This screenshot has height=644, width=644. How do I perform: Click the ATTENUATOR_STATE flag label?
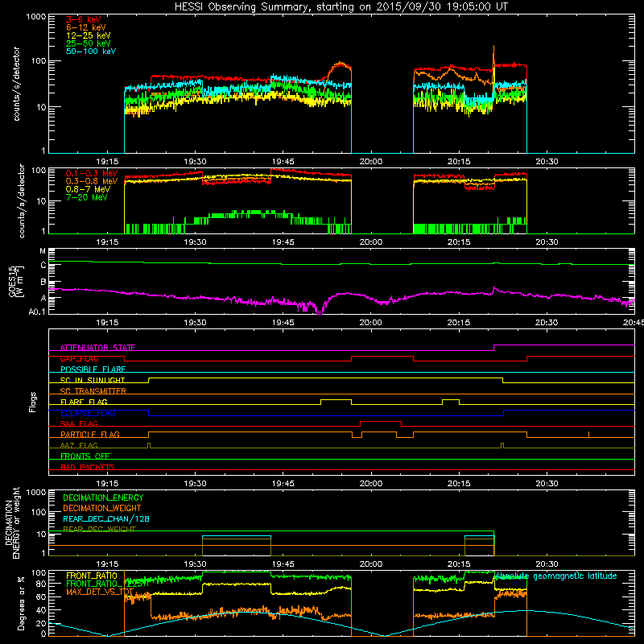tap(97, 348)
